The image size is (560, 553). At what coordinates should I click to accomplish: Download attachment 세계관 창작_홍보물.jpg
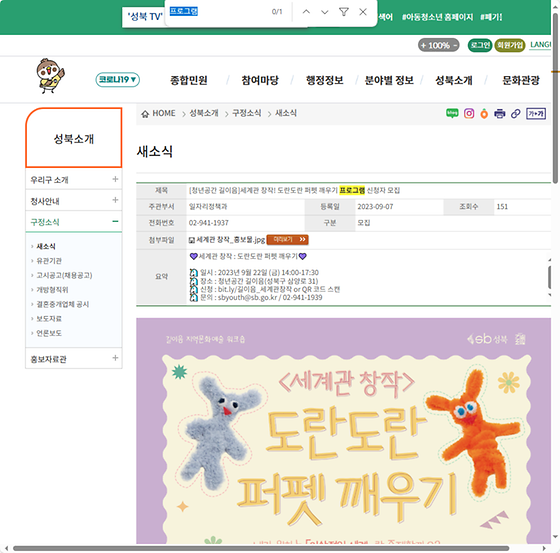click(x=230, y=240)
